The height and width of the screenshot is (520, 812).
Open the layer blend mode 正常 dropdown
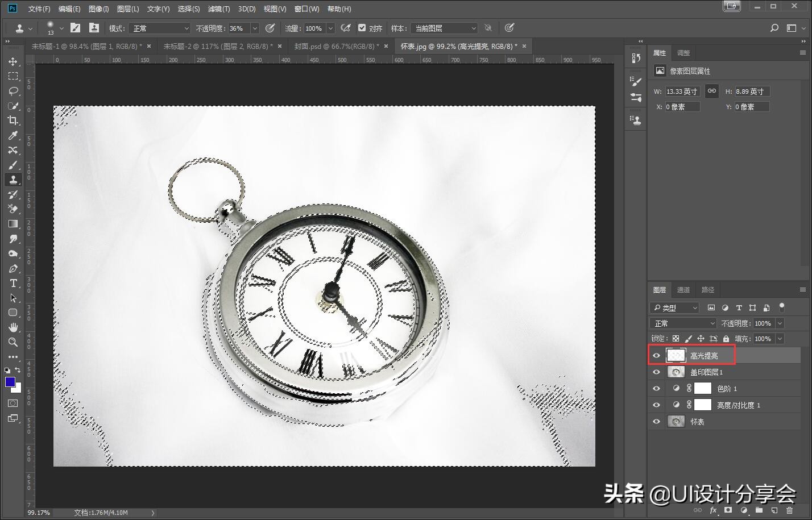(x=683, y=323)
